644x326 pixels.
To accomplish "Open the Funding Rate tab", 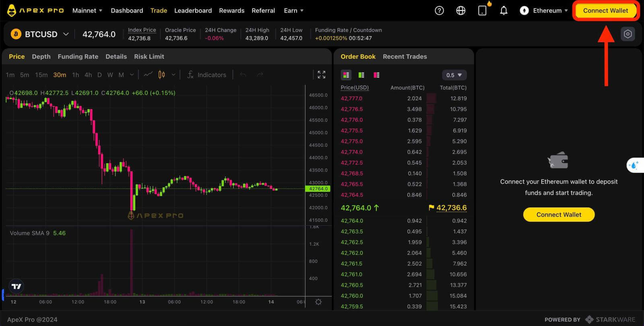I will point(78,57).
